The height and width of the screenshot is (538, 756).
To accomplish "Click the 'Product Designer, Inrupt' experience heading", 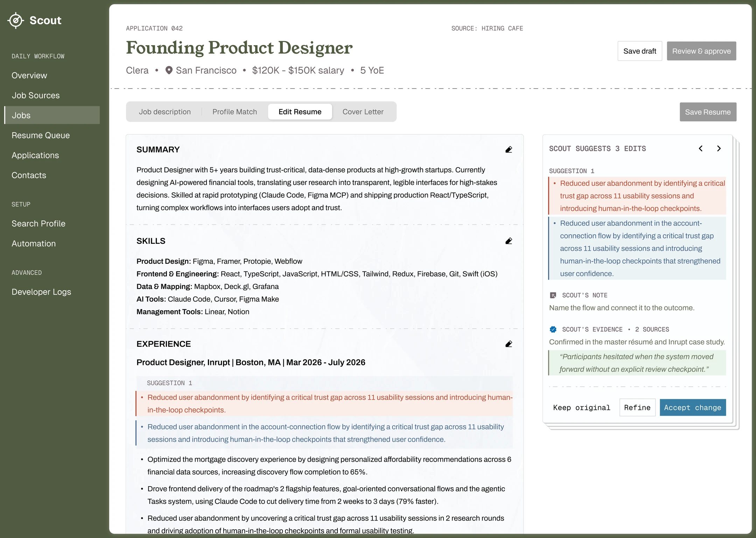I will tap(251, 363).
